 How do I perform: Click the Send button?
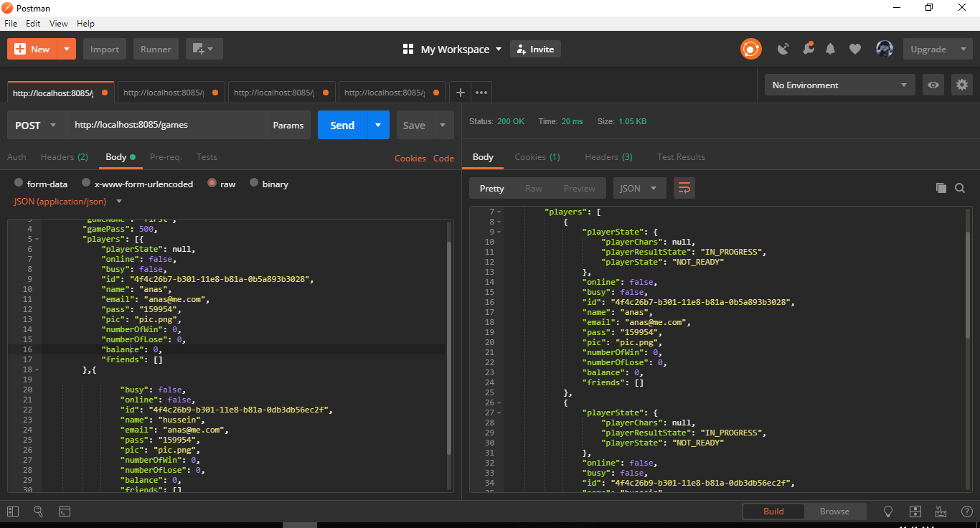[x=342, y=125]
